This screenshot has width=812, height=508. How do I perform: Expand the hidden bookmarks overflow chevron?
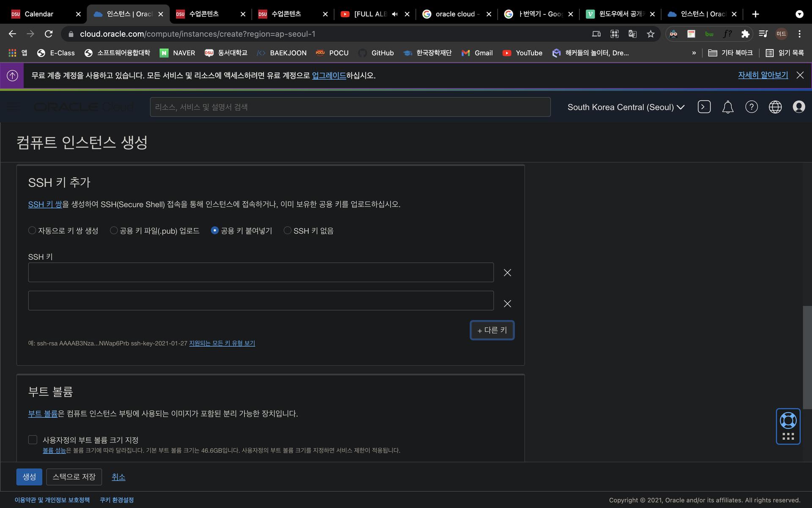coord(694,53)
